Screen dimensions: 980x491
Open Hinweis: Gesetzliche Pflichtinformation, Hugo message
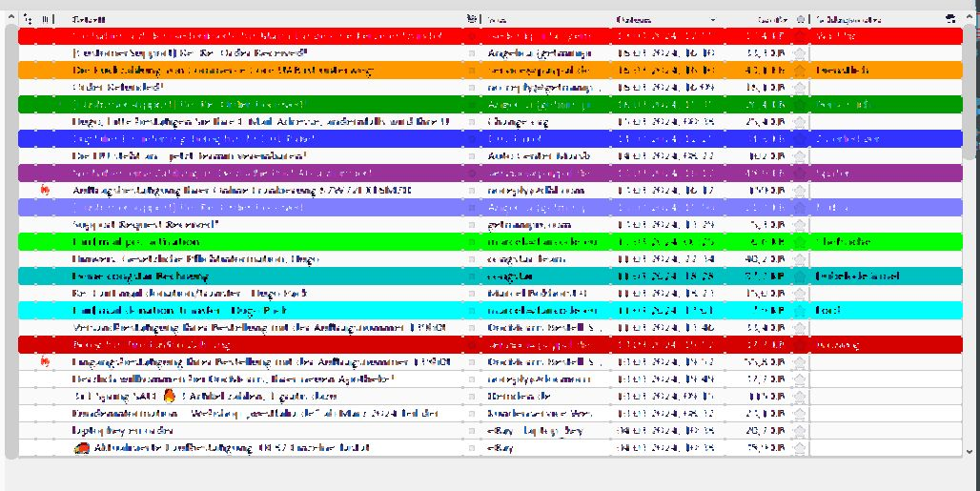click(195, 258)
